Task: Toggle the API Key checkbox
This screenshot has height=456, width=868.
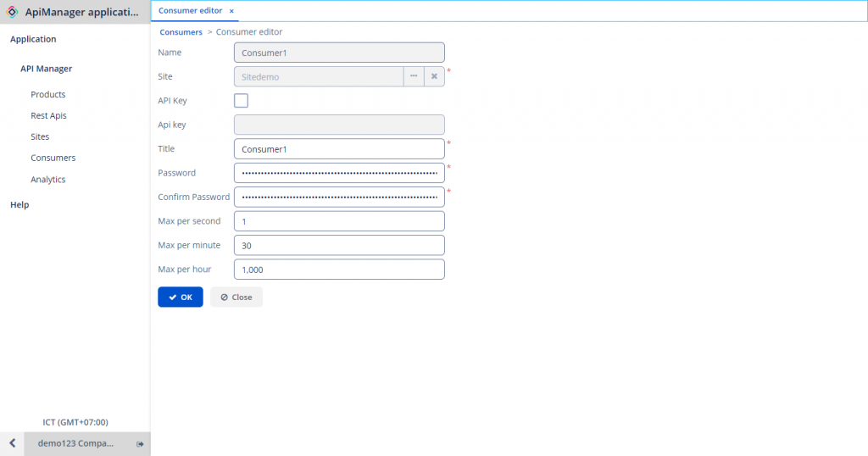Action: [241, 101]
